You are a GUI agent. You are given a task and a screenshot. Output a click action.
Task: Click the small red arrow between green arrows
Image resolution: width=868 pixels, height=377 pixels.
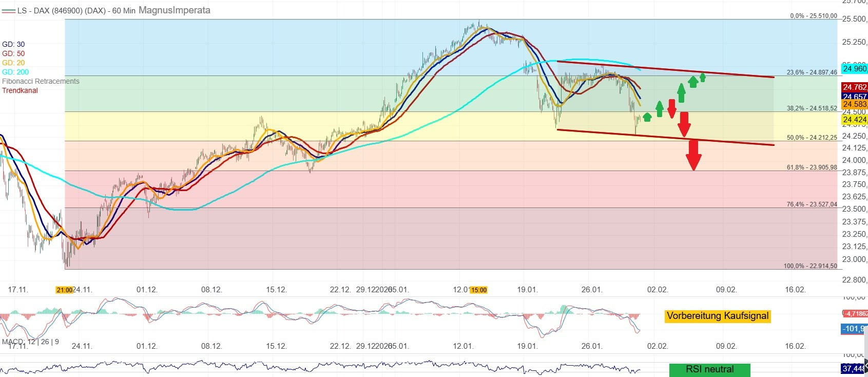(x=671, y=108)
